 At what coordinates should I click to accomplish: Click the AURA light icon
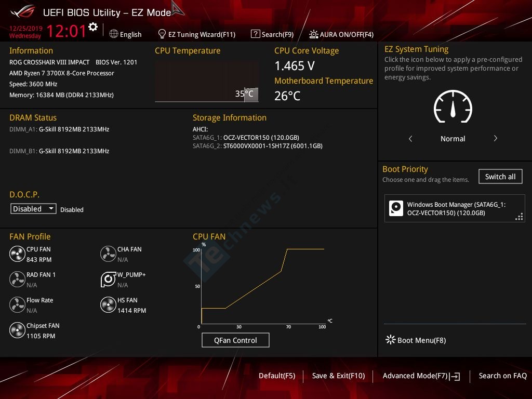pos(313,34)
